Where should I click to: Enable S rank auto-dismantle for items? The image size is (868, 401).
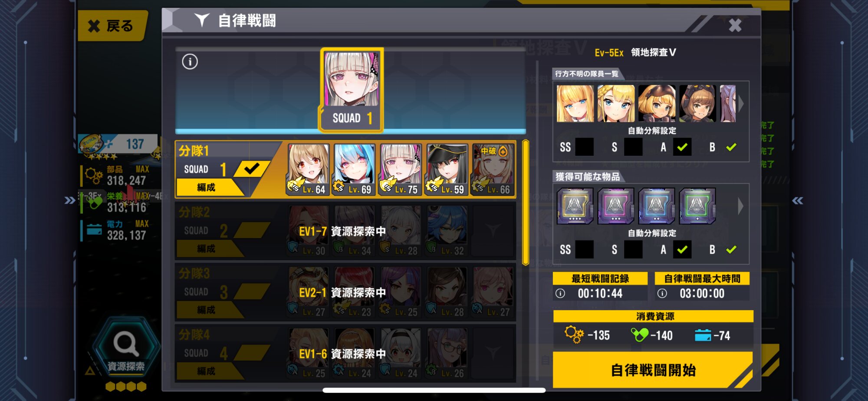tap(633, 249)
